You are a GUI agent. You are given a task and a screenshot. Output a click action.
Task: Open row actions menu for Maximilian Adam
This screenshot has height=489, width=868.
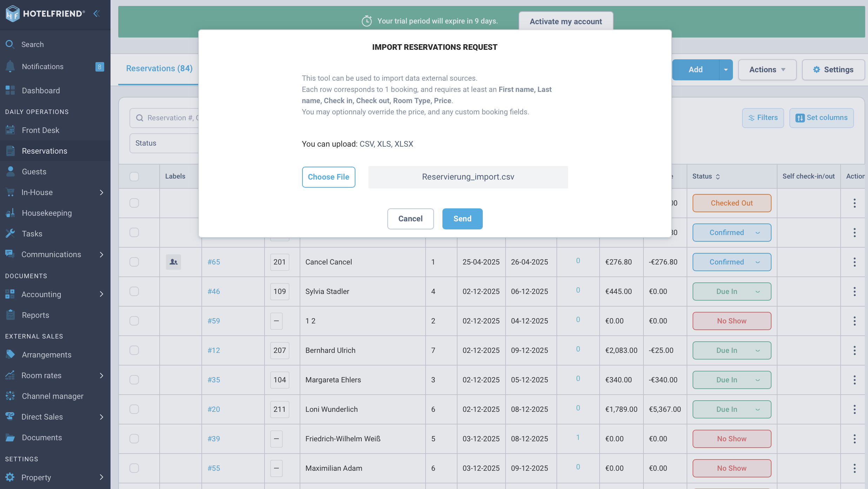[854, 468]
